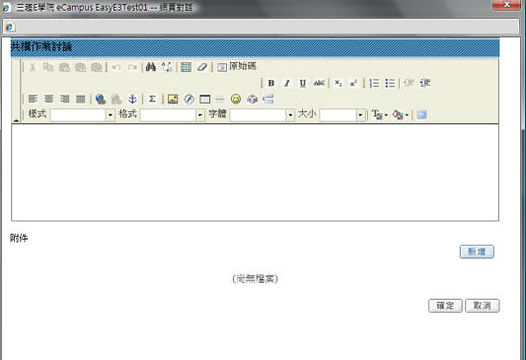Insert a hyperlink with globe icon
The image size is (526, 360).
(x=100, y=99)
